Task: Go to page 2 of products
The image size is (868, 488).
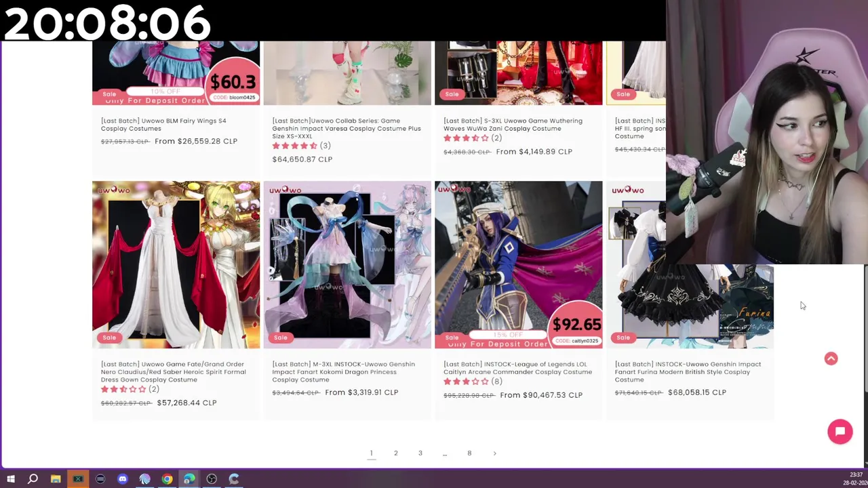Action: point(396,453)
